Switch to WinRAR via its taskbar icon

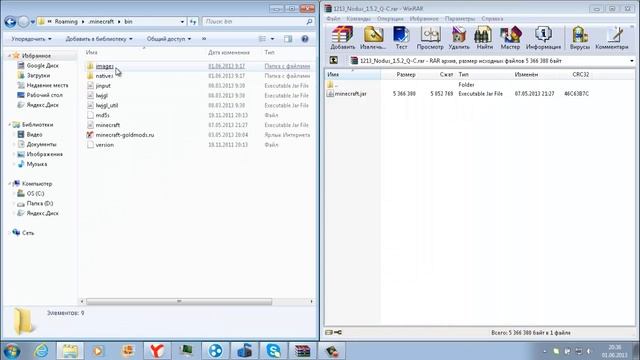point(302,351)
